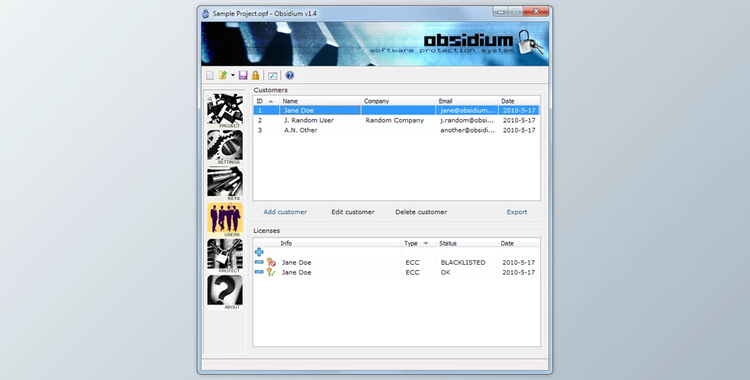Viewport: 750px width, 380px height.
Task: Sort licenses by Info column header
Action: point(339,243)
